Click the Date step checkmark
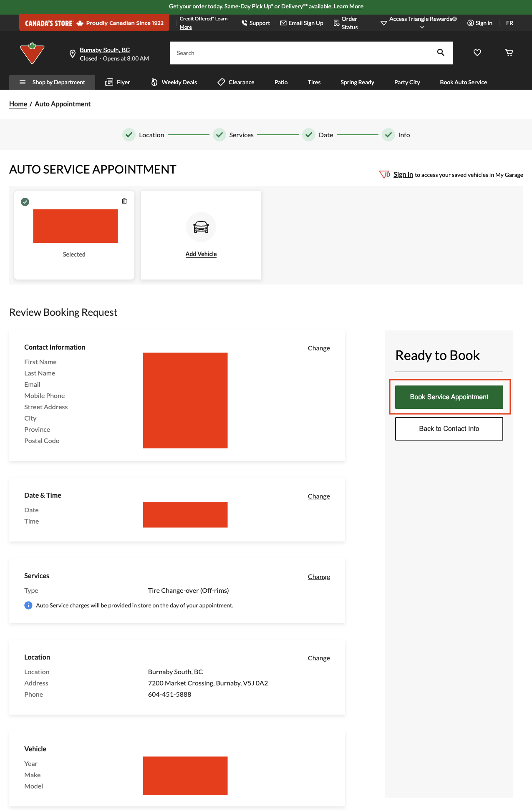Screen dimensions: 532x811 (309, 135)
